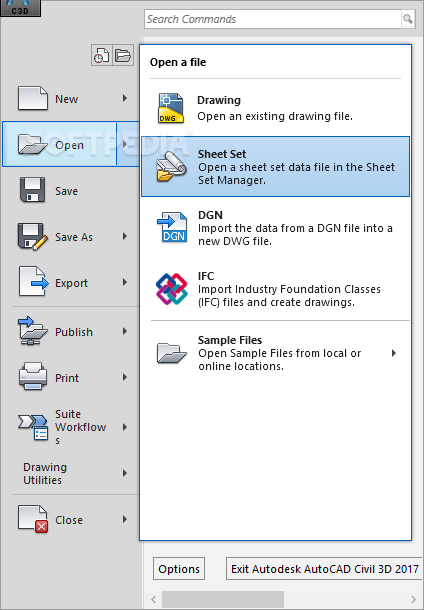Image resolution: width=424 pixels, height=610 pixels.
Task: Choose the Print menu label
Action: point(67,378)
